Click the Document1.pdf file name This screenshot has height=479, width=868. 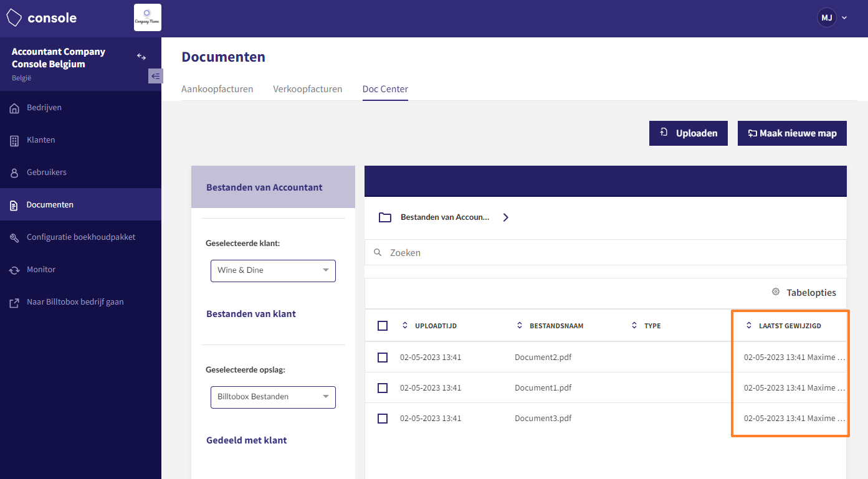click(543, 388)
